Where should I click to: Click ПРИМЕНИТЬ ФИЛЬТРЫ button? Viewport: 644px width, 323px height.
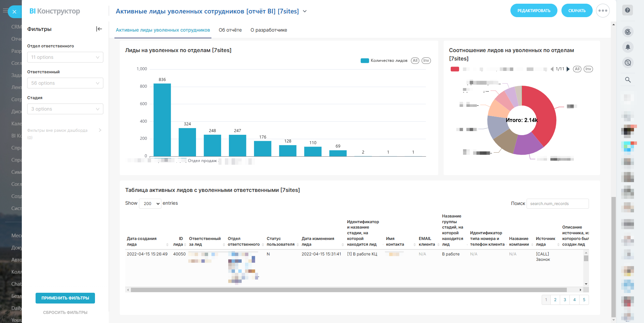pos(65,298)
